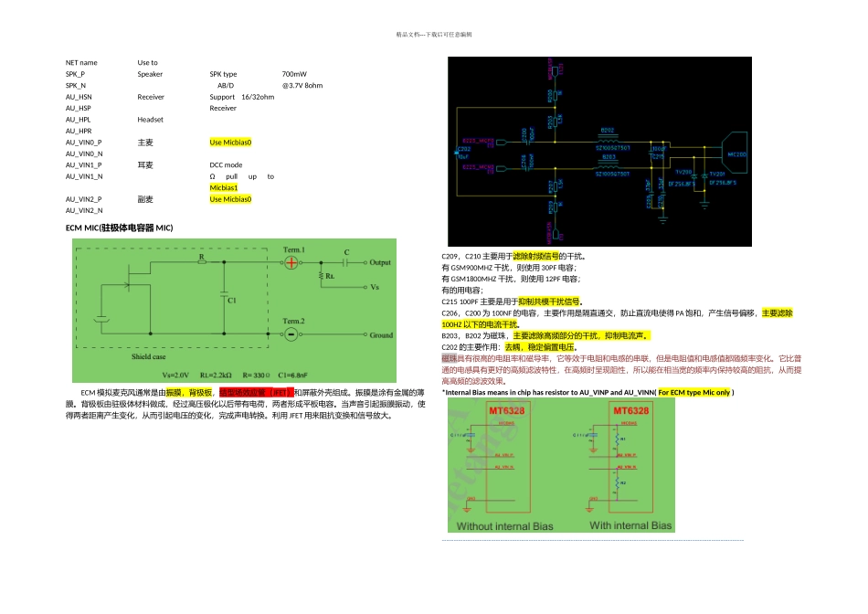Select the 'NET name' column header
Screen dimensions: 868x614
81,62
